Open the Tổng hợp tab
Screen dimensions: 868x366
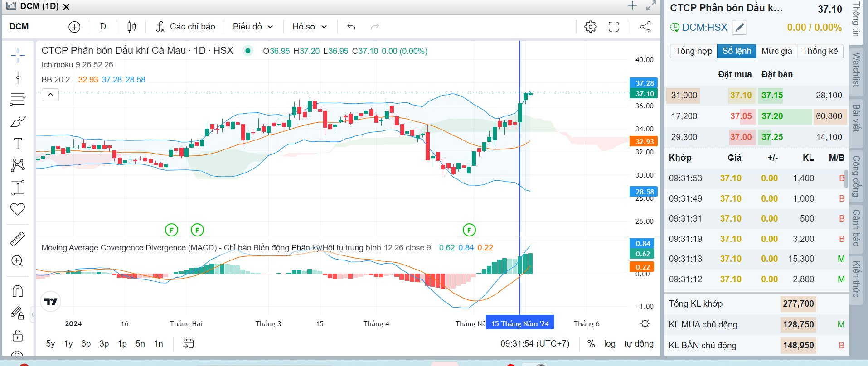tap(693, 51)
